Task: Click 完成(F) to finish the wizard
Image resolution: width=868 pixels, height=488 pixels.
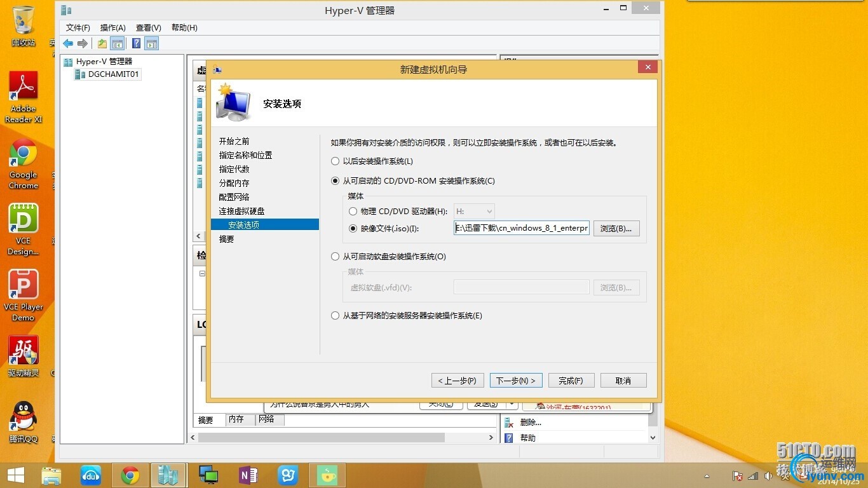Action: click(571, 380)
